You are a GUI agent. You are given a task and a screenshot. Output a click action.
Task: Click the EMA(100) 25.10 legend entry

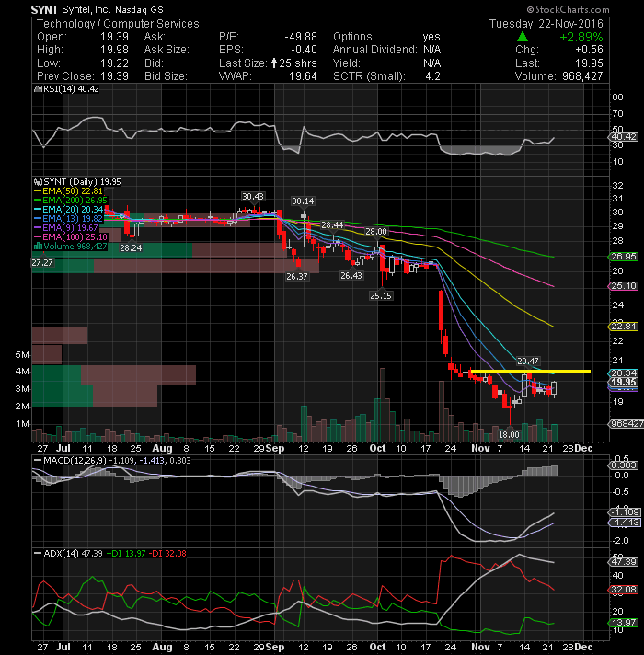[71, 236]
